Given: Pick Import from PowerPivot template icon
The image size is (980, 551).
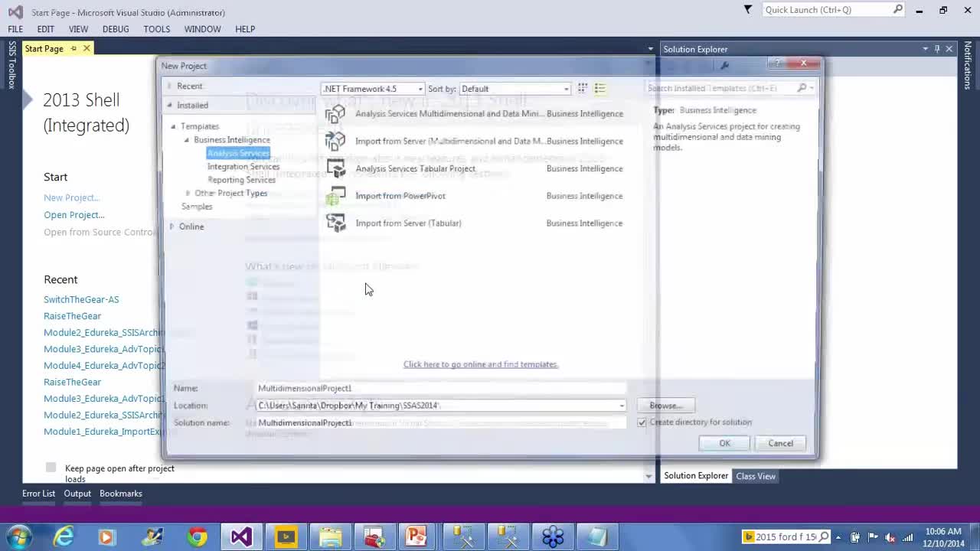Looking at the screenshot, I should pyautogui.click(x=335, y=196).
